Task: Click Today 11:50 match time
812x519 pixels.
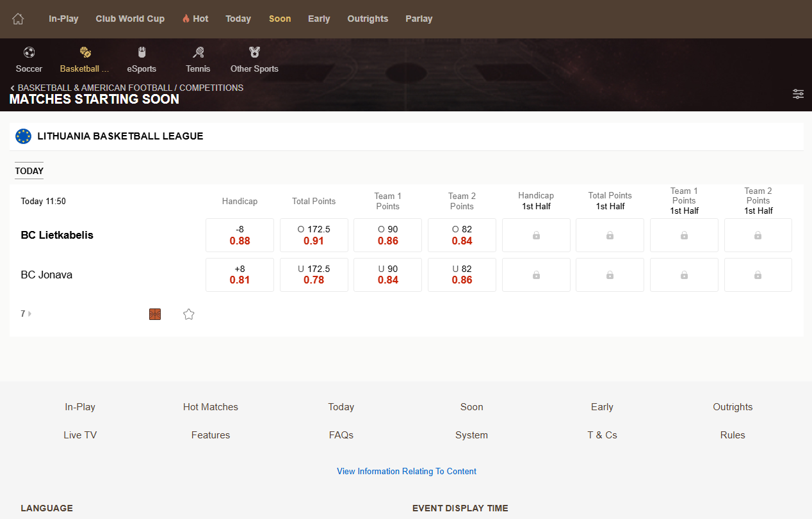Action: point(44,201)
